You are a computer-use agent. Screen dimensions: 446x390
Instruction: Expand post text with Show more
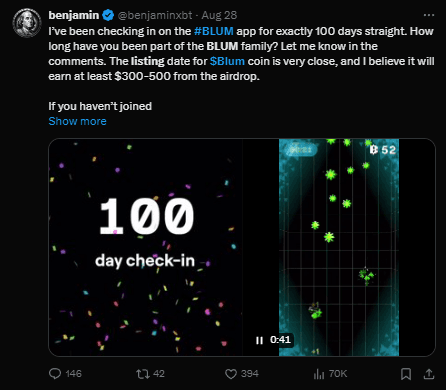[77, 121]
